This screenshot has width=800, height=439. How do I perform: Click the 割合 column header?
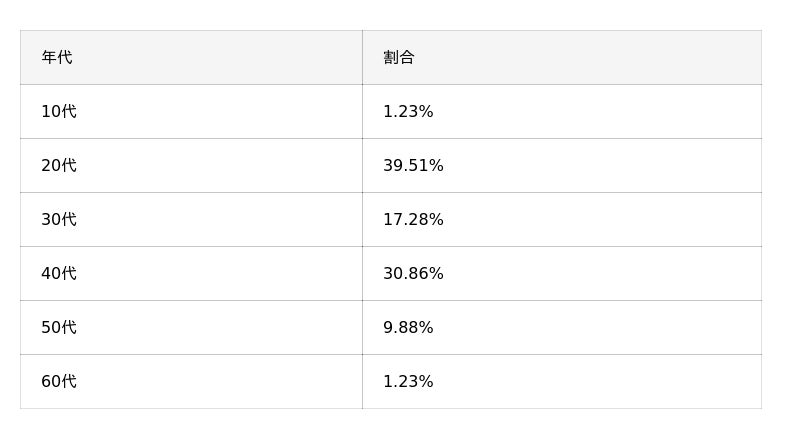(398, 58)
